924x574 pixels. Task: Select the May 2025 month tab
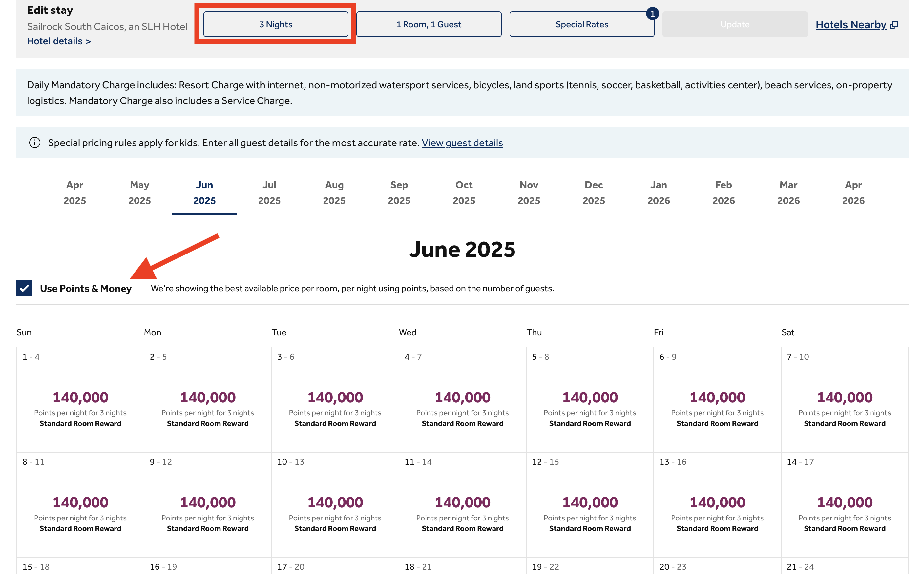coord(139,193)
